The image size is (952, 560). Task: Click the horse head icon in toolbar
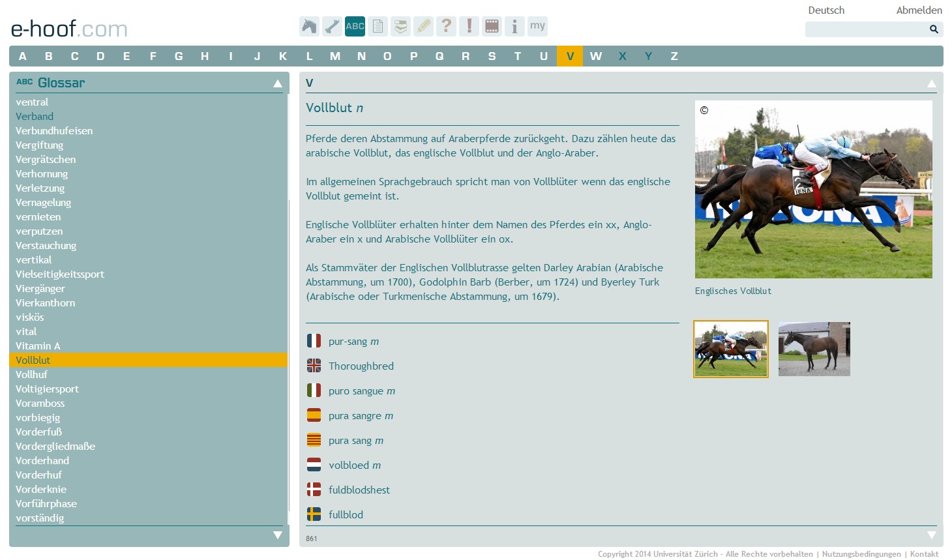tap(309, 26)
